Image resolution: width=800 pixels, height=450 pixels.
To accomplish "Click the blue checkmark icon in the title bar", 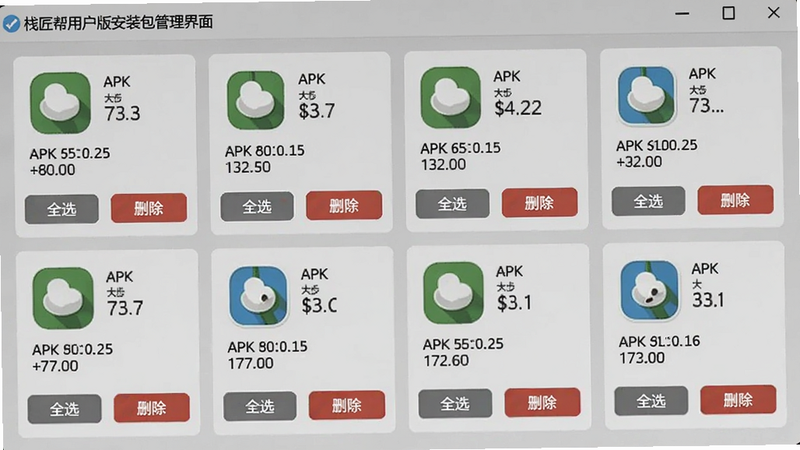I will (11, 23).
